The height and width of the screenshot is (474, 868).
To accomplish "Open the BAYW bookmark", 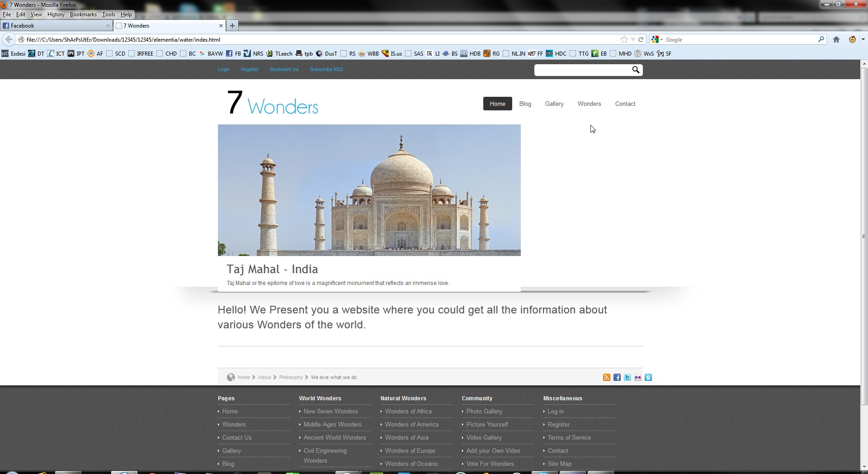I will tap(211, 53).
